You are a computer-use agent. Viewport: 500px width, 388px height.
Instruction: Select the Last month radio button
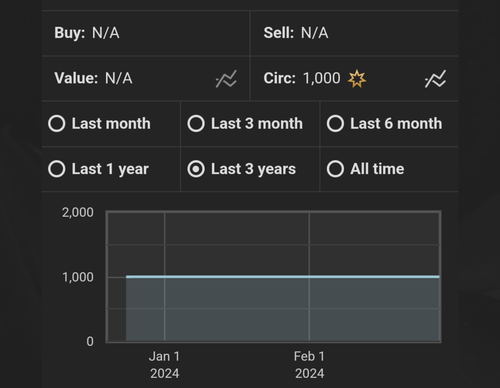click(x=57, y=124)
